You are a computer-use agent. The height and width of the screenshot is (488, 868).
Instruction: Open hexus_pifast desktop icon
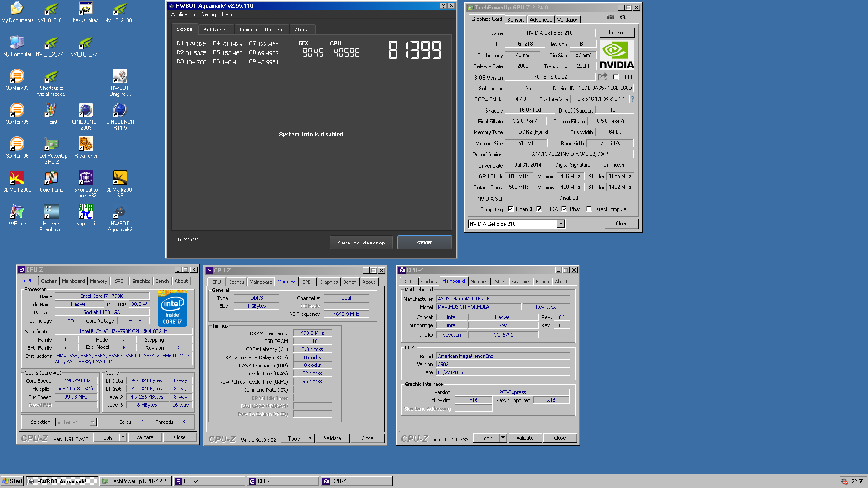pyautogui.click(x=86, y=12)
